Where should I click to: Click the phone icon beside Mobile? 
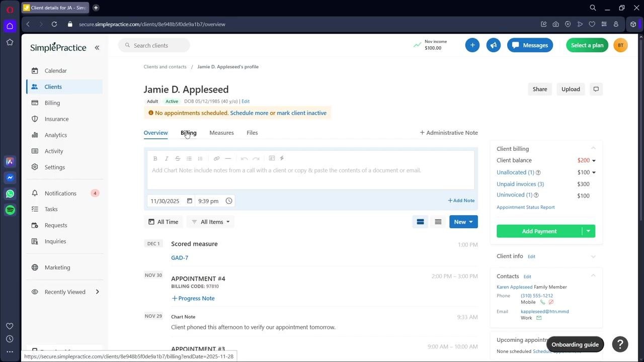coord(542,302)
